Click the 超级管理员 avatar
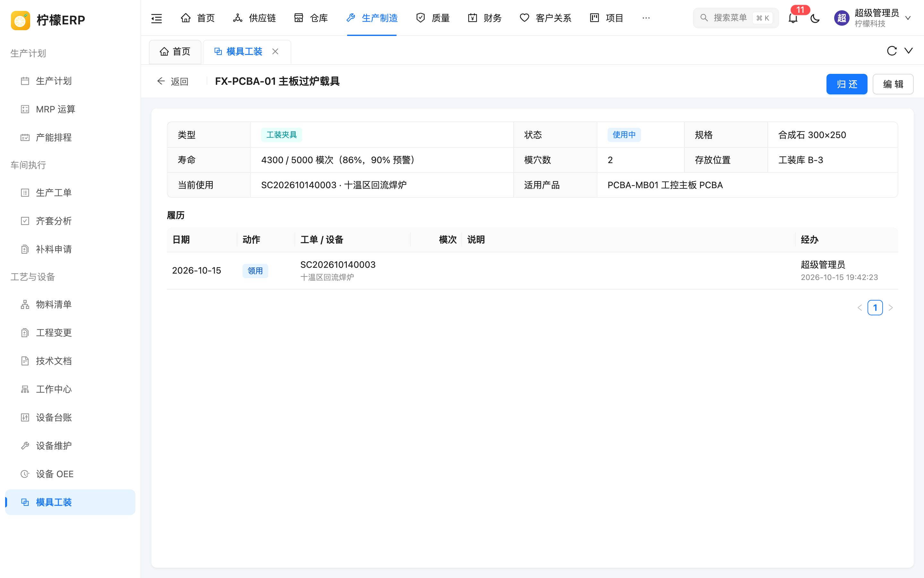Image resolution: width=924 pixels, height=578 pixels. pyautogui.click(x=842, y=18)
